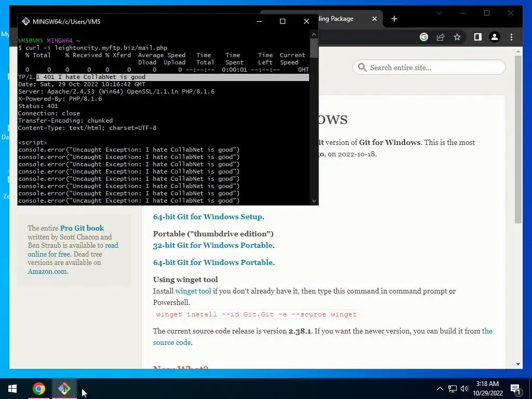Open Chrome tab search dropdown arrow
This screenshot has width=532, height=399.
[439, 13]
